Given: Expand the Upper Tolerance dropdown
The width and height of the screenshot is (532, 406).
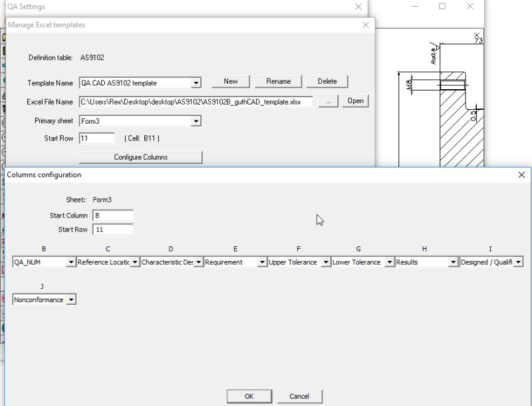Looking at the screenshot, I should (325, 262).
